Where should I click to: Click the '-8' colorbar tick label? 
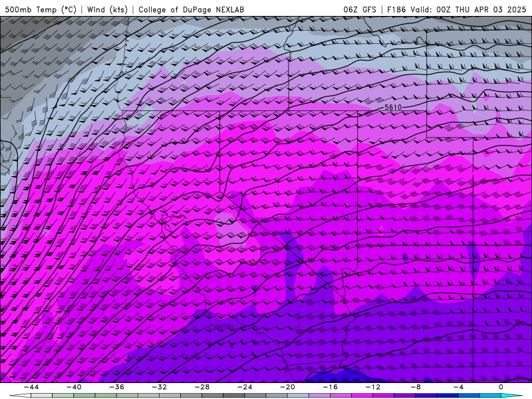[416, 387]
